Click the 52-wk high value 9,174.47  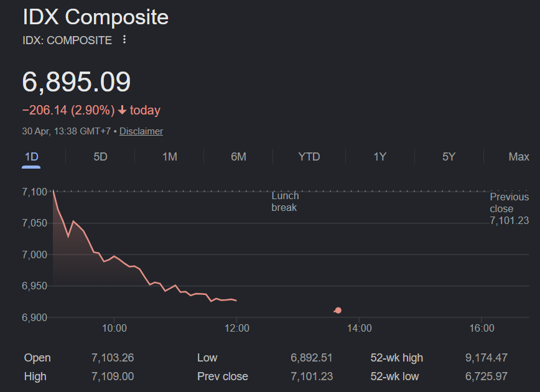coord(486,358)
